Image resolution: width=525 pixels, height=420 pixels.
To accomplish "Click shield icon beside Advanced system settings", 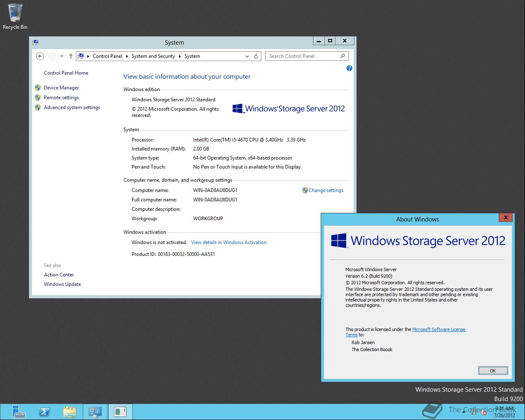I will point(38,107).
